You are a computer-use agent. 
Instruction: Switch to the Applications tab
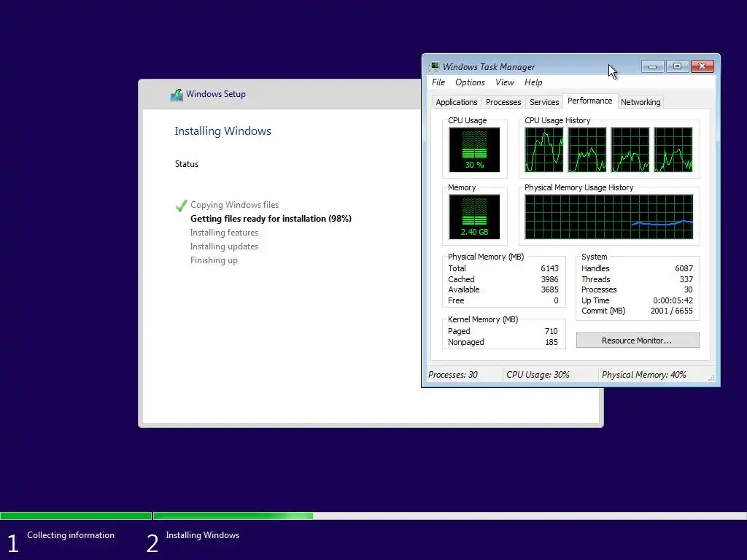click(457, 102)
